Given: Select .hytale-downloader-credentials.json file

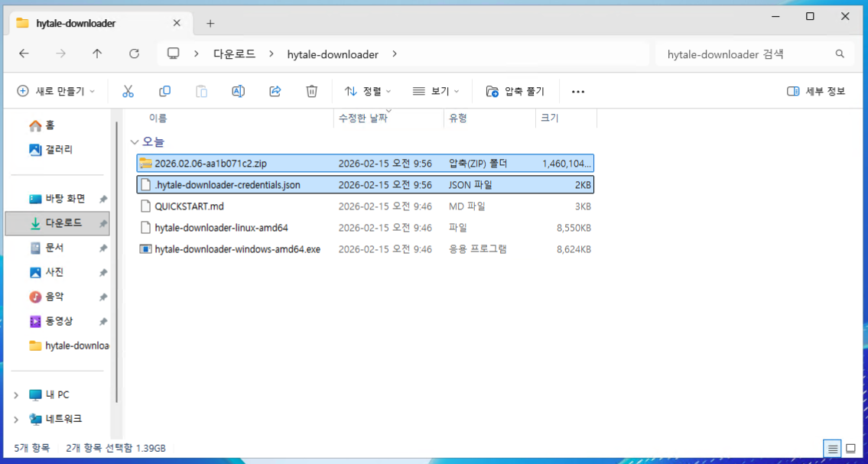Looking at the screenshot, I should (366, 185).
